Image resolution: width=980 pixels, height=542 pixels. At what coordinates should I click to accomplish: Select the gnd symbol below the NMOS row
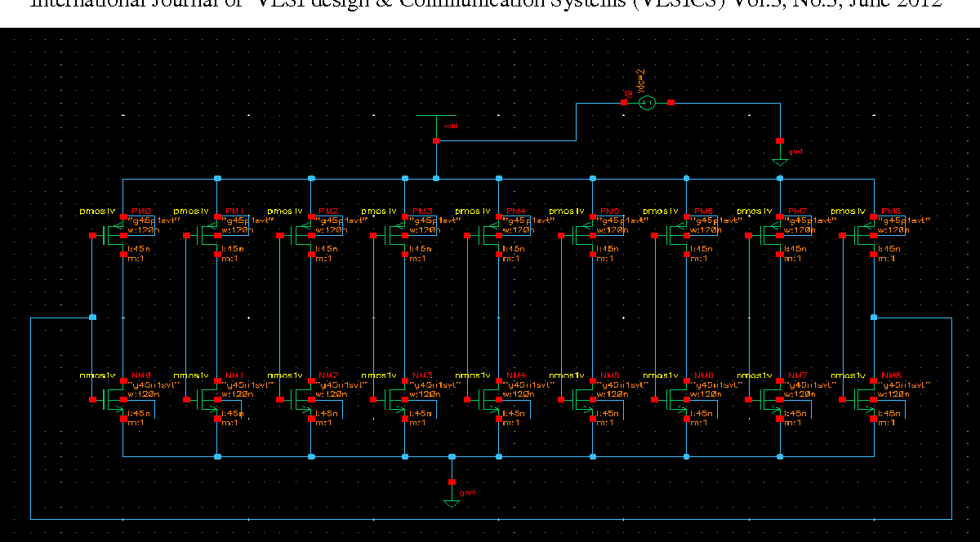coord(451,502)
